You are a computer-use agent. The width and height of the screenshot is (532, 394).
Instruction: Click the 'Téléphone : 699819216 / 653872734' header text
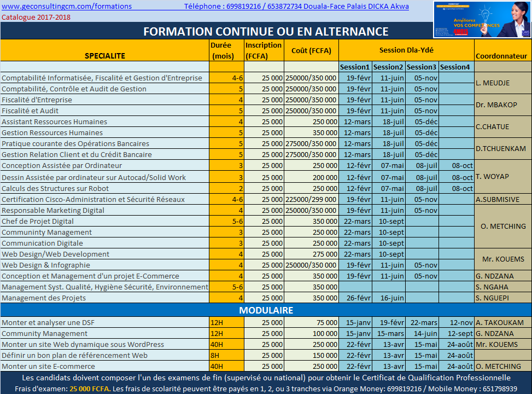coord(243,6)
